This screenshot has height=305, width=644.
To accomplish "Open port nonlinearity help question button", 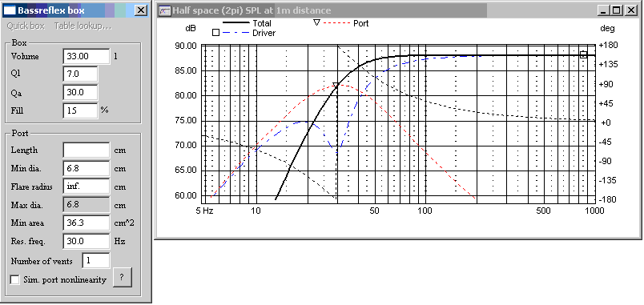I will pyautogui.click(x=122, y=277).
